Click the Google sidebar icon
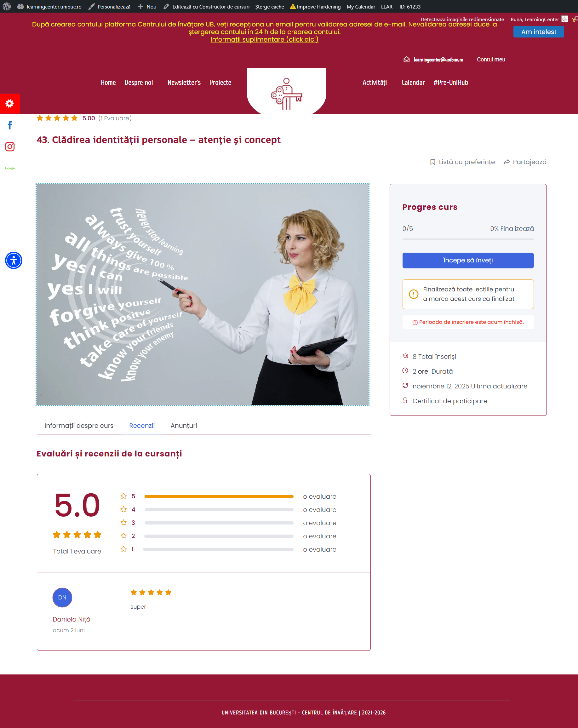 [x=10, y=168]
